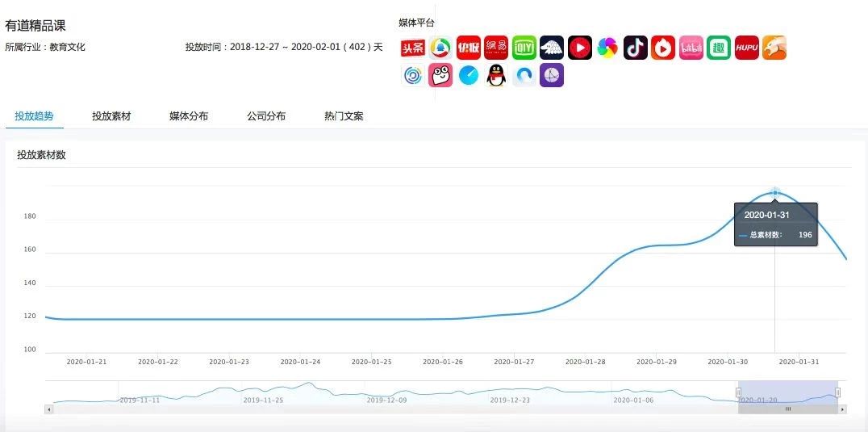Click the tooltip date 2020-01-31
Image resolution: width=868 pixels, height=432 pixels.
coord(766,215)
